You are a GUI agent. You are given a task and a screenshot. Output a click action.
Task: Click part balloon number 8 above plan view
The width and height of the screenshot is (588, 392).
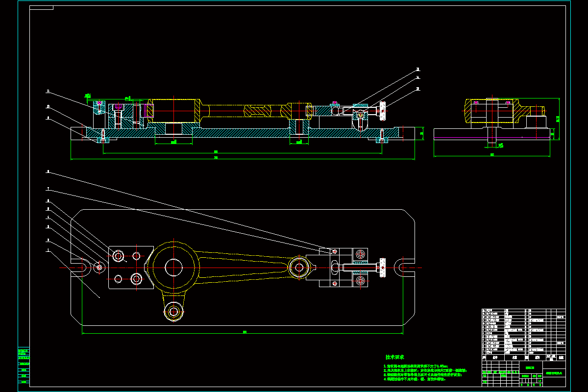(x=48, y=171)
